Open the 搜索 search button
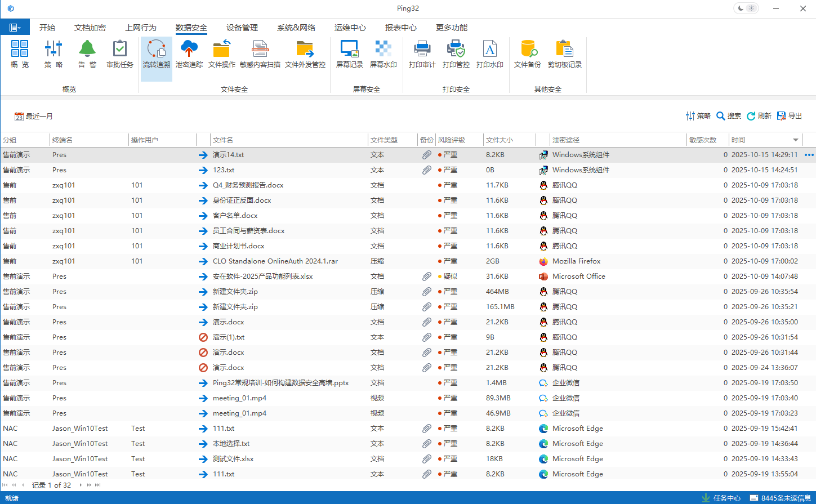This screenshot has height=504, width=816. (x=728, y=116)
